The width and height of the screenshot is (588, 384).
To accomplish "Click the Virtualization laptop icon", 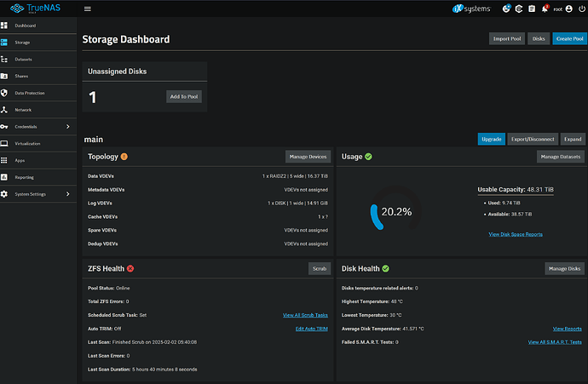I will 4,144.
